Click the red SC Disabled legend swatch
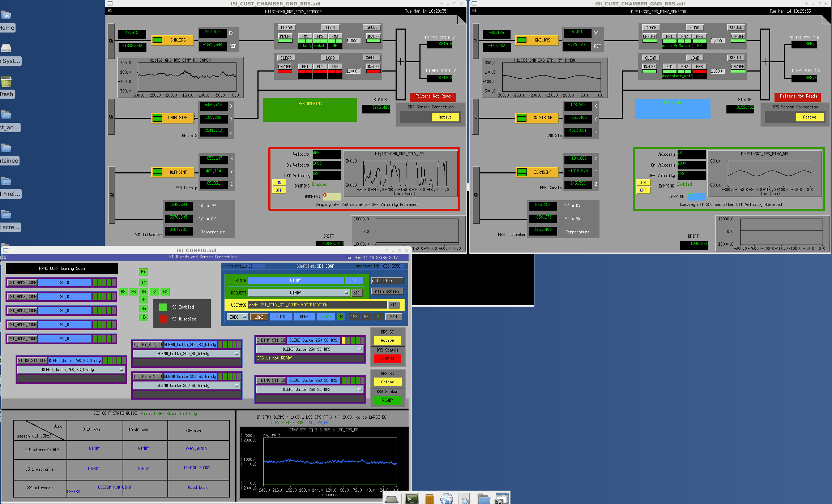The image size is (832, 504). pyautogui.click(x=163, y=319)
